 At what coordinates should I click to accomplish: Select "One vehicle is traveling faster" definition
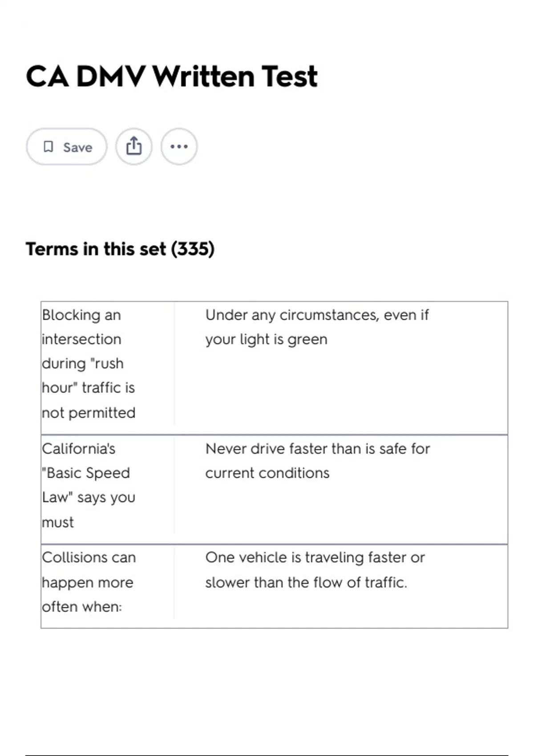click(315, 558)
